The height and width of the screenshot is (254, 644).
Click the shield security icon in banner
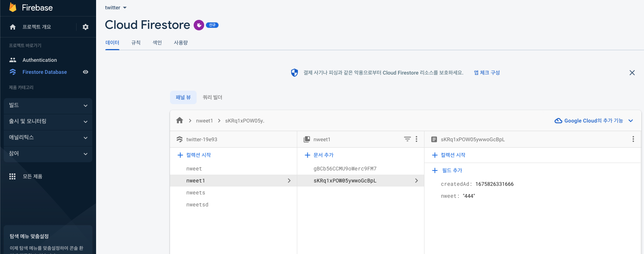click(x=295, y=73)
